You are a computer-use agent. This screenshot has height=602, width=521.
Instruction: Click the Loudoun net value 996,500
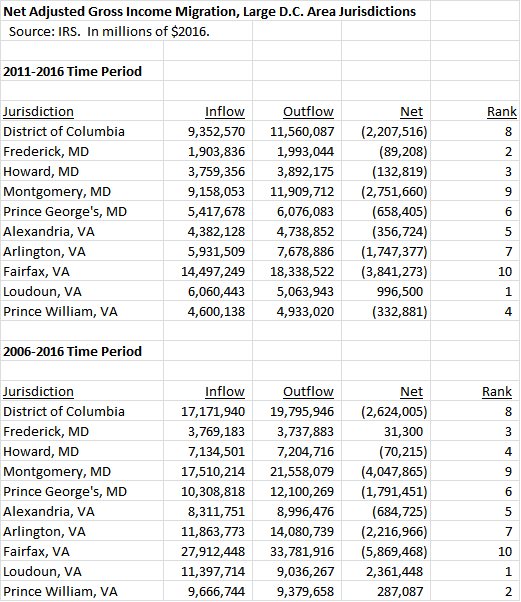400,291
